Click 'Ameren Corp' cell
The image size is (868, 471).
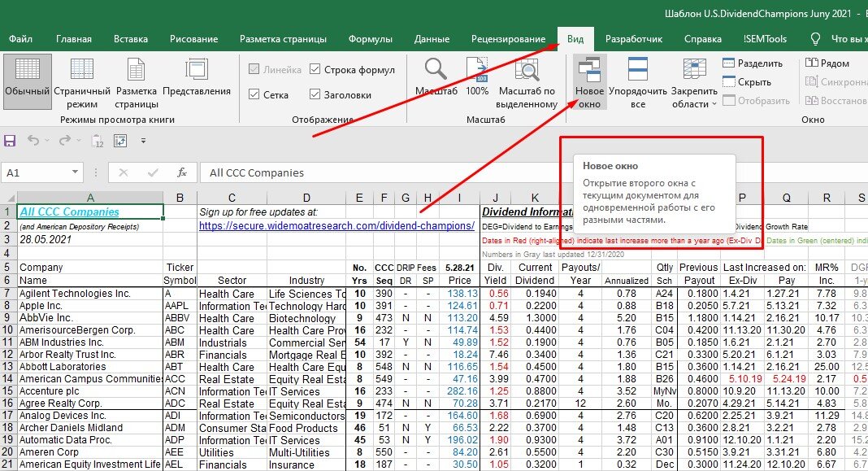[90, 451]
